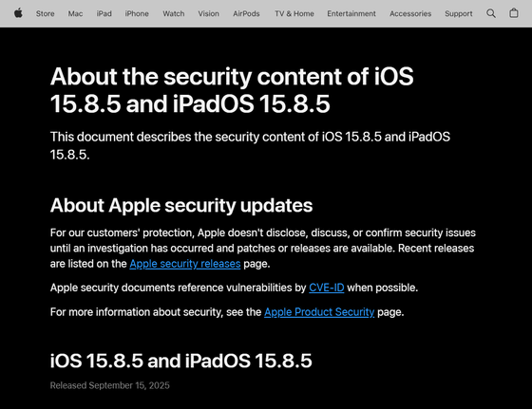Viewport: 532px width, 409px height.
Task: Select Mac in the navigation bar
Action: coord(75,13)
